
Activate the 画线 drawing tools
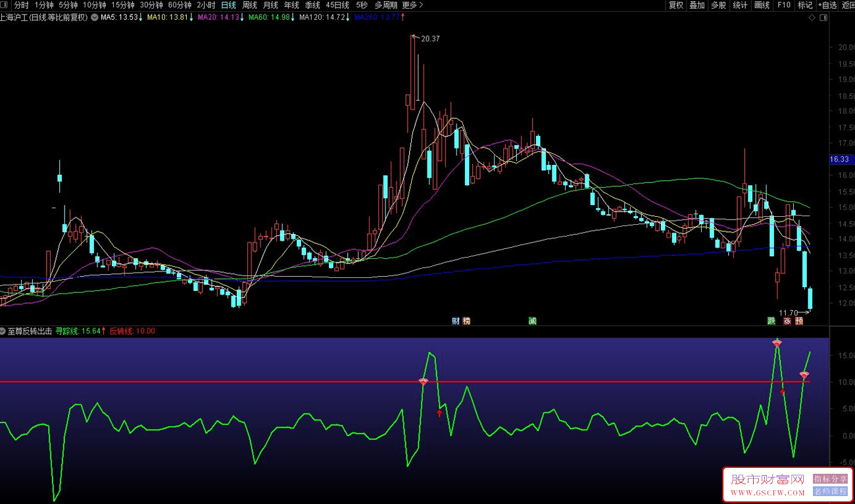[x=762, y=5]
